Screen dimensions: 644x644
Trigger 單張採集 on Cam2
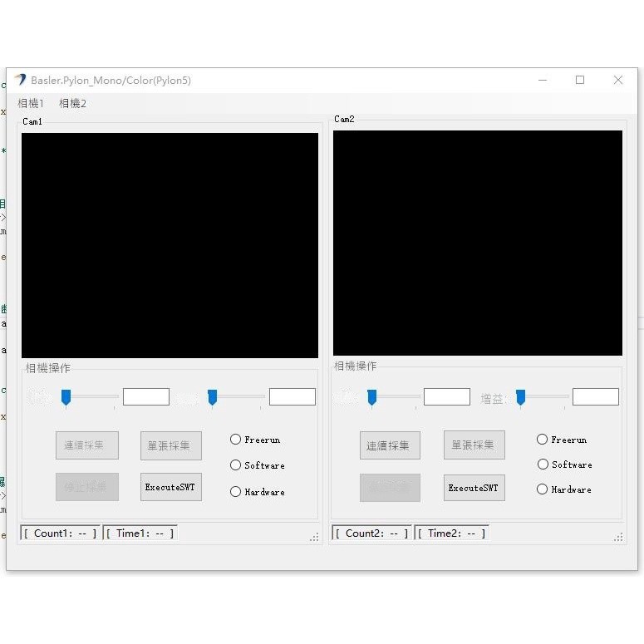point(474,445)
